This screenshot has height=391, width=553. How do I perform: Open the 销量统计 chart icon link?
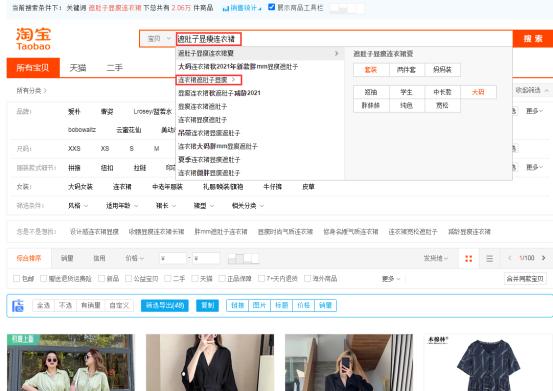(242, 8)
